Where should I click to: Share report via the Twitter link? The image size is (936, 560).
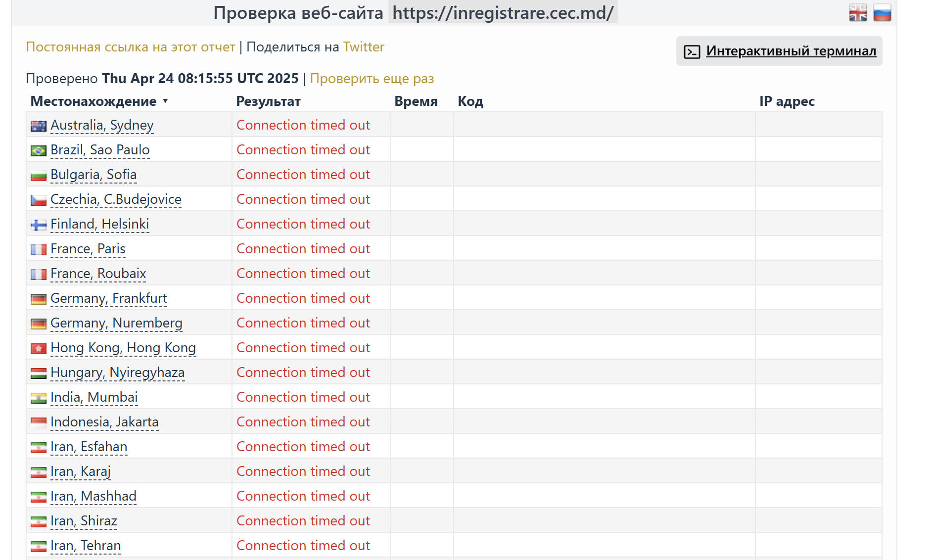pyautogui.click(x=364, y=47)
